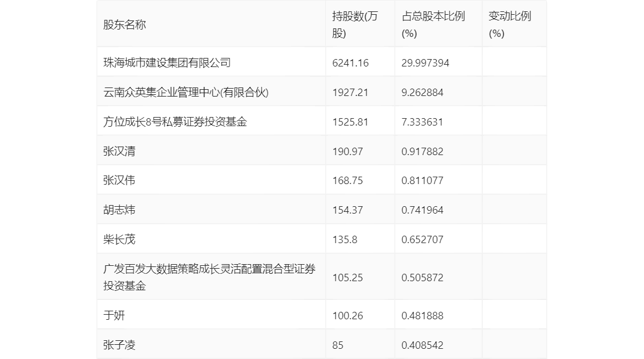This screenshot has width=644, height=359.
Task: Click the percentage 9.262884
Action: click(422, 93)
